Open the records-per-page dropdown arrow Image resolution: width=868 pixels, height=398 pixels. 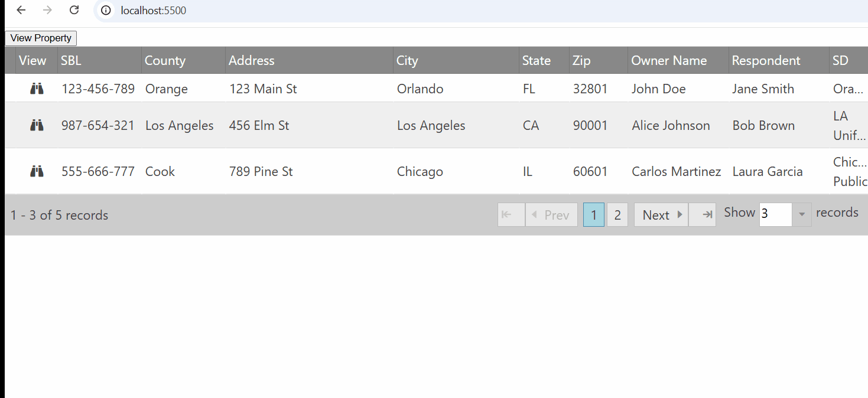pyautogui.click(x=801, y=214)
